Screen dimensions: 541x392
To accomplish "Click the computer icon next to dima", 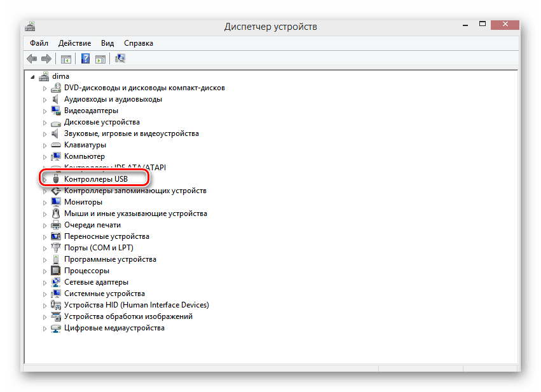I will coord(44,76).
